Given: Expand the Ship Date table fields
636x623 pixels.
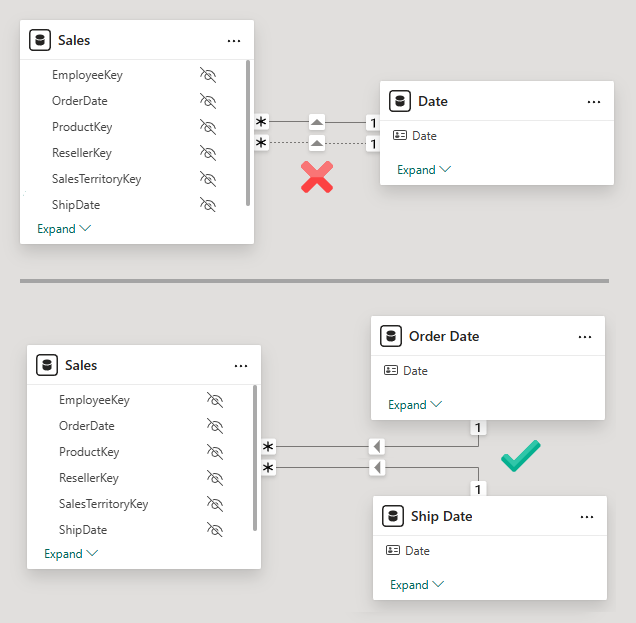Looking at the screenshot, I should [x=417, y=584].
